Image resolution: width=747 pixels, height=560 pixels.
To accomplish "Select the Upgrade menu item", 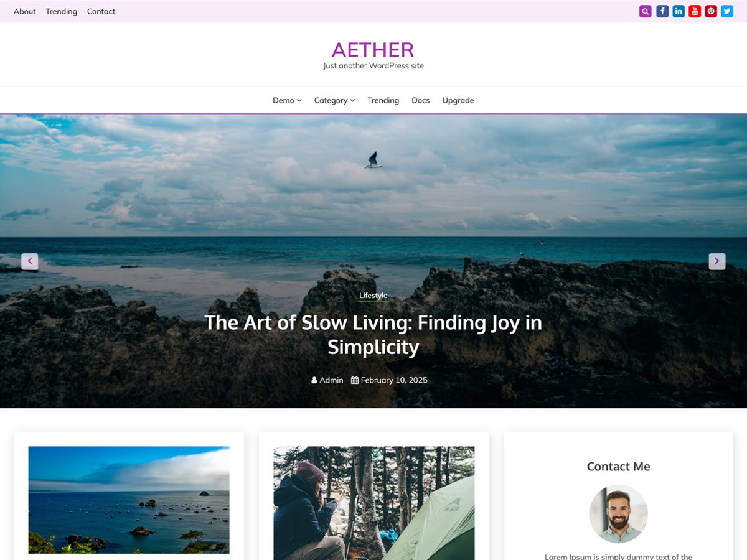I will point(458,100).
